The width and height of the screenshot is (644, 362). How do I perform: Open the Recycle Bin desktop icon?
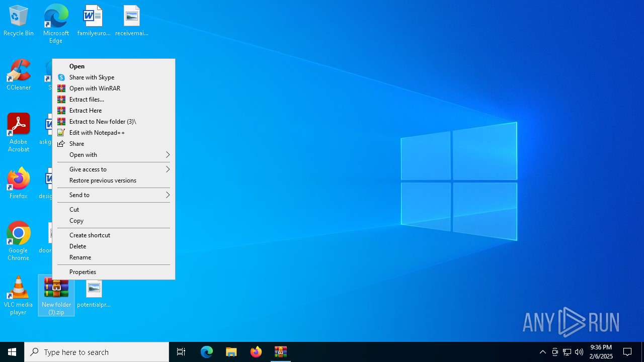pos(19,21)
